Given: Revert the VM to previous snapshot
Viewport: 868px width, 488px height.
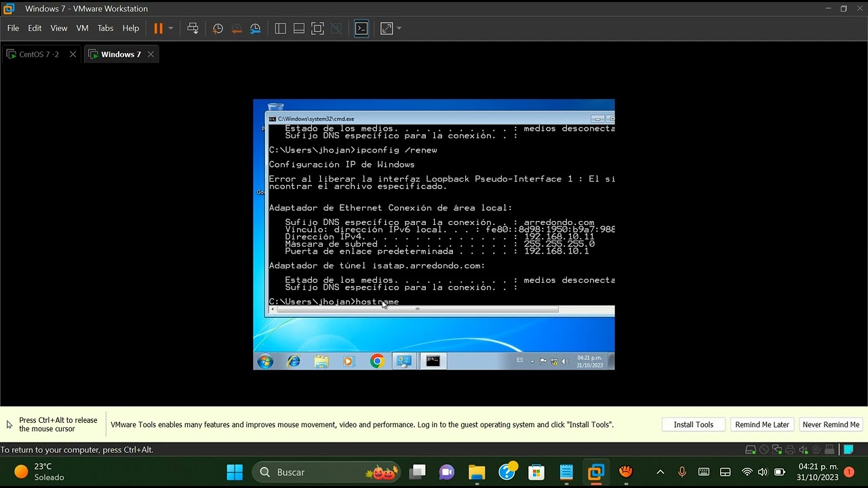Looking at the screenshot, I should [237, 28].
